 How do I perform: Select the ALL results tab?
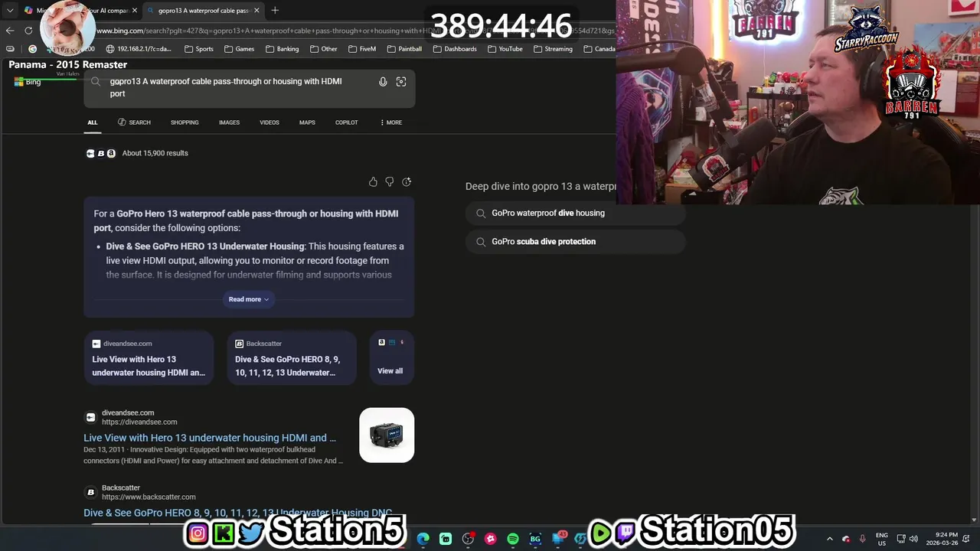(x=93, y=122)
